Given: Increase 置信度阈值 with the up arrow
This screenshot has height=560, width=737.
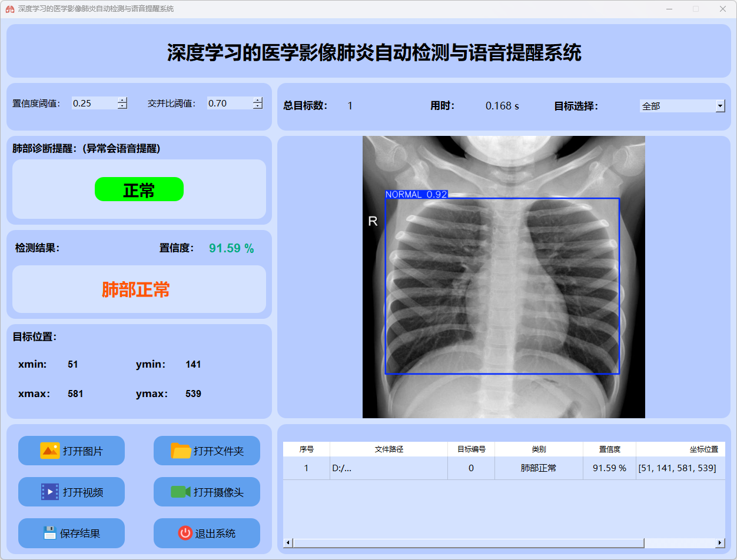Looking at the screenshot, I should coord(122,100).
